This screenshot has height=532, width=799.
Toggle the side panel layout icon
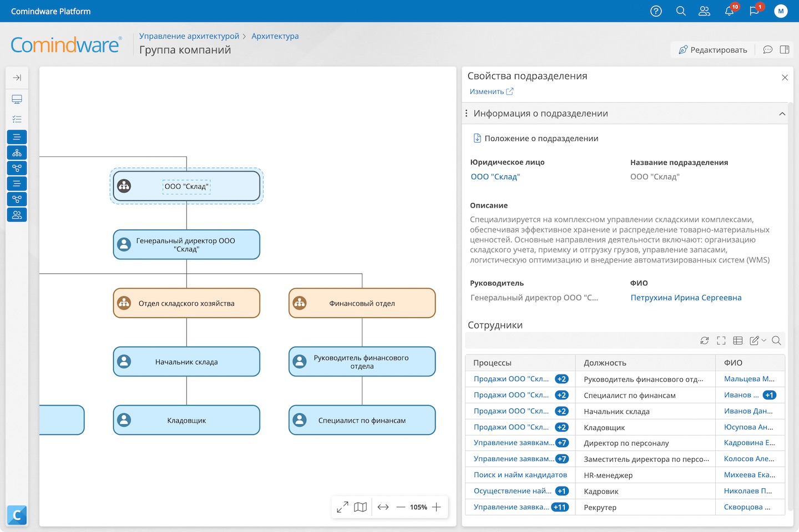click(x=785, y=50)
